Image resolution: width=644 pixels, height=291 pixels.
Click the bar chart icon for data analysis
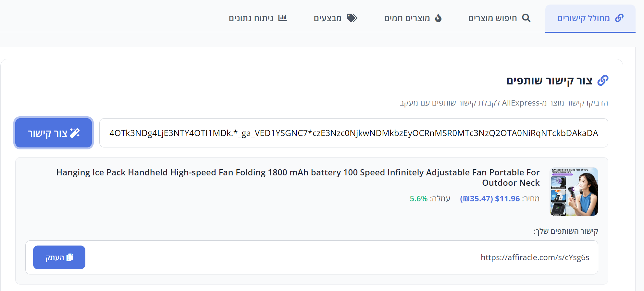coord(282,18)
